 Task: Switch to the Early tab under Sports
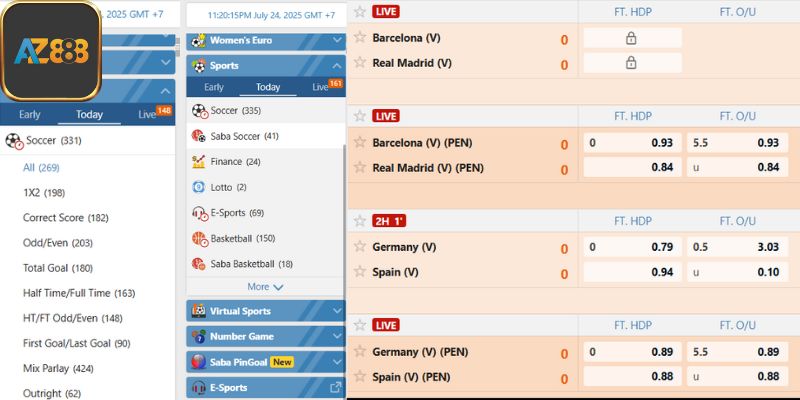(x=213, y=87)
